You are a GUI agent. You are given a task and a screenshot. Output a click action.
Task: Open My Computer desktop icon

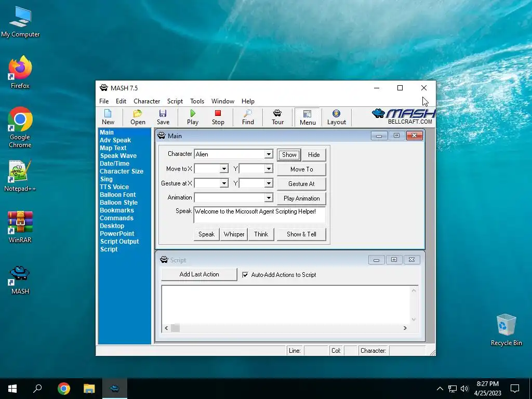pos(20,22)
